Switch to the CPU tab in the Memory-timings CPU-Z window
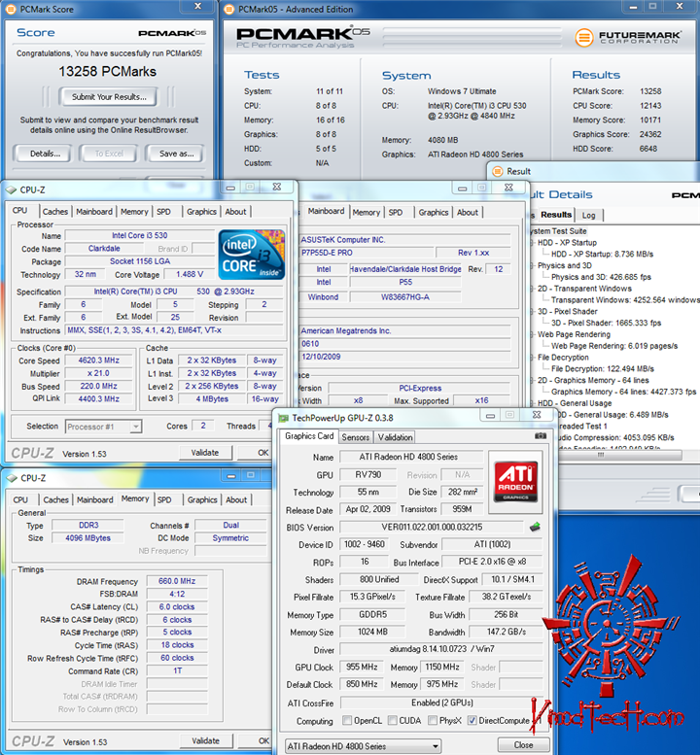This screenshot has width=700, height=755. (x=20, y=499)
